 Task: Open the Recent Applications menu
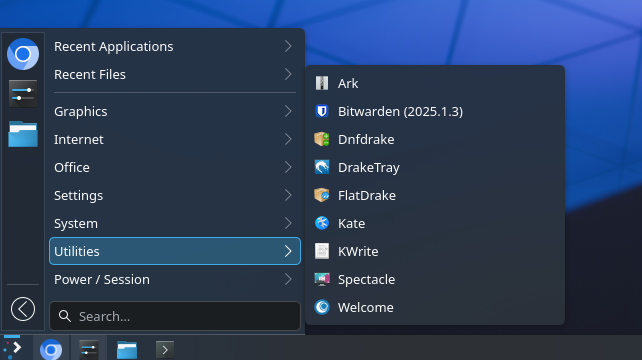(175, 46)
